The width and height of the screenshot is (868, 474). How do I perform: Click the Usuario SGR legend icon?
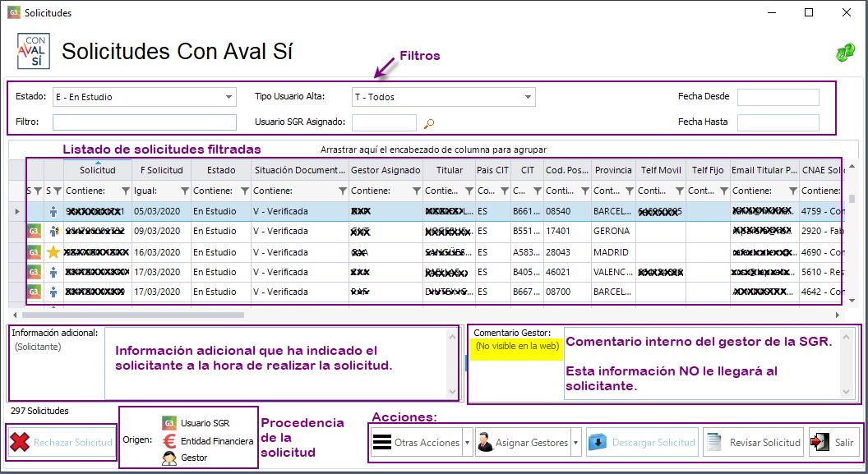169,423
